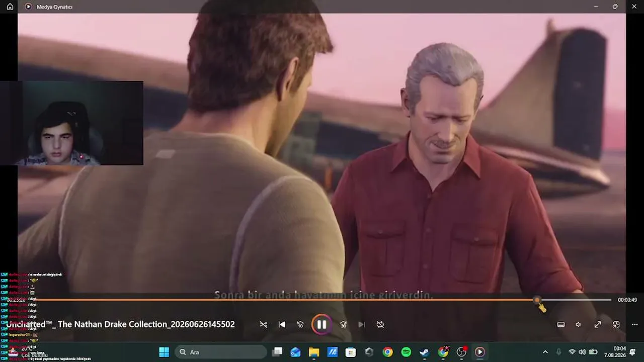The width and height of the screenshot is (644, 362).
Task: Go to the previous track
Action: point(282,324)
